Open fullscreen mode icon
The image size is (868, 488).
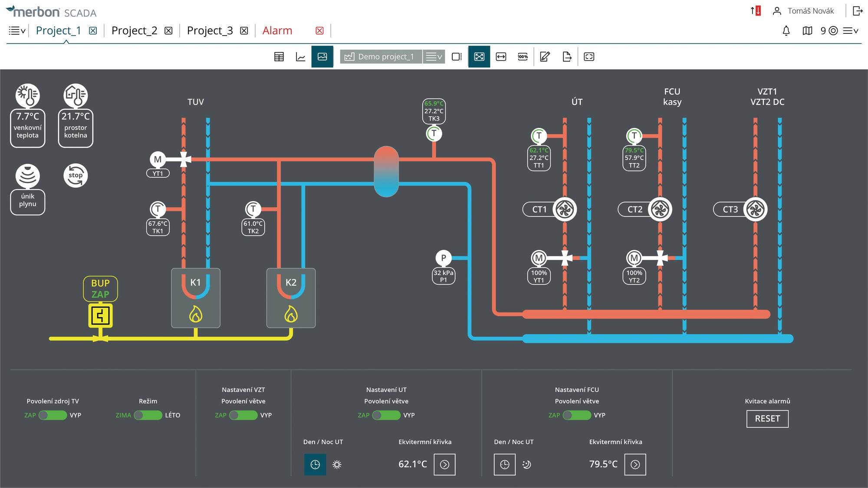tap(589, 57)
